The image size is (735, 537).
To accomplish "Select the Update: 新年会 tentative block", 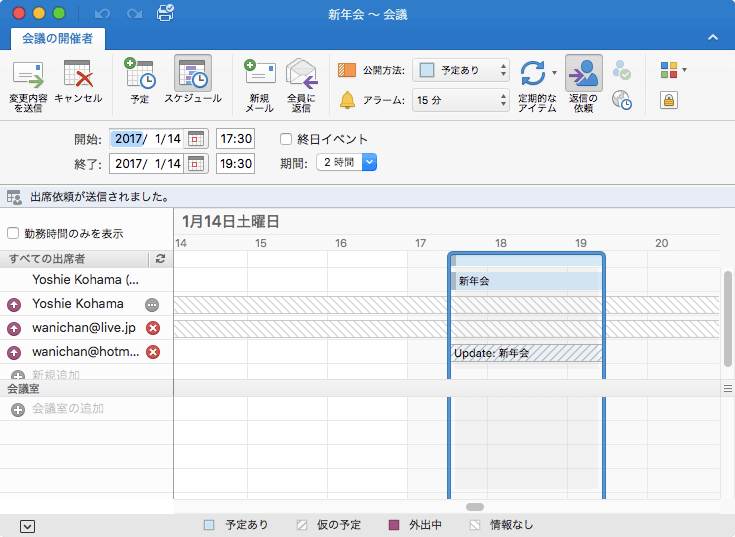I will tap(526, 353).
